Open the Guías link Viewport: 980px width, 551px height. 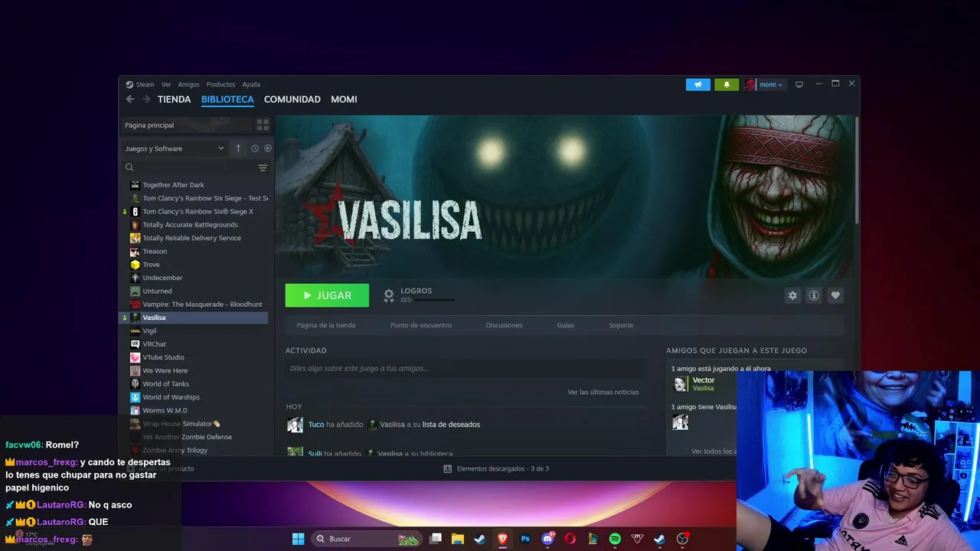pyautogui.click(x=565, y=325)
